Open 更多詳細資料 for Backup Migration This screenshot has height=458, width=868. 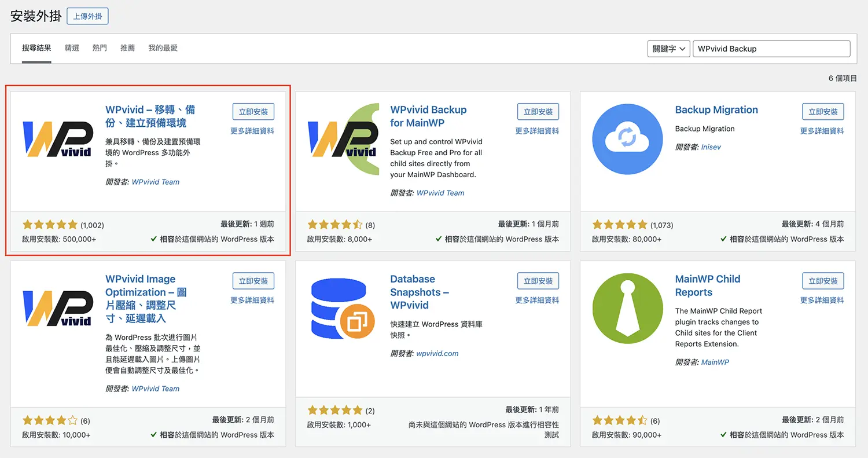[x=822, y=131]
